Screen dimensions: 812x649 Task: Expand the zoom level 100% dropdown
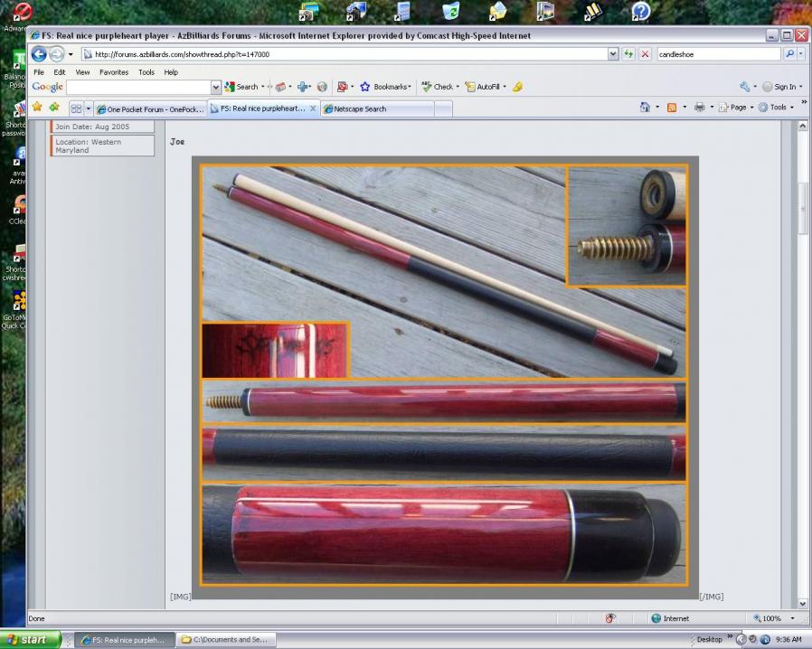(793, 618)
